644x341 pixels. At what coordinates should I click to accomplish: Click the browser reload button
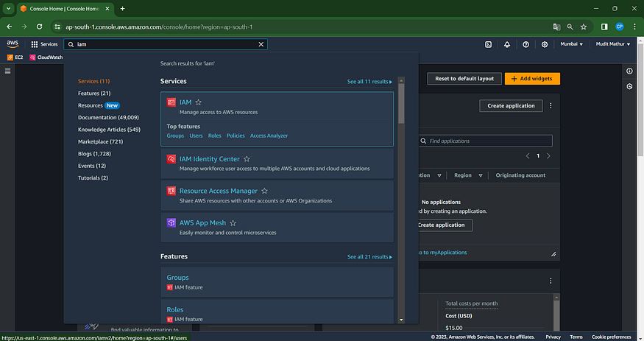click(x=40, y=27)
